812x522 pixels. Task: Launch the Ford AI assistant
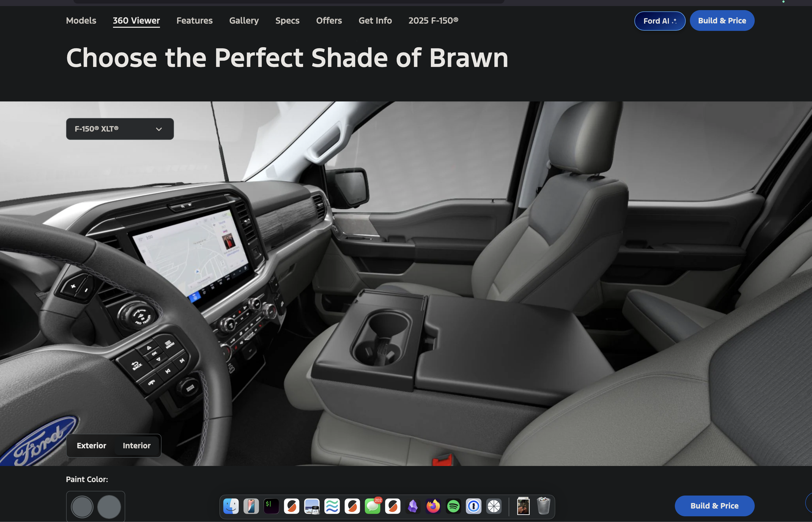tap(660, 21)
